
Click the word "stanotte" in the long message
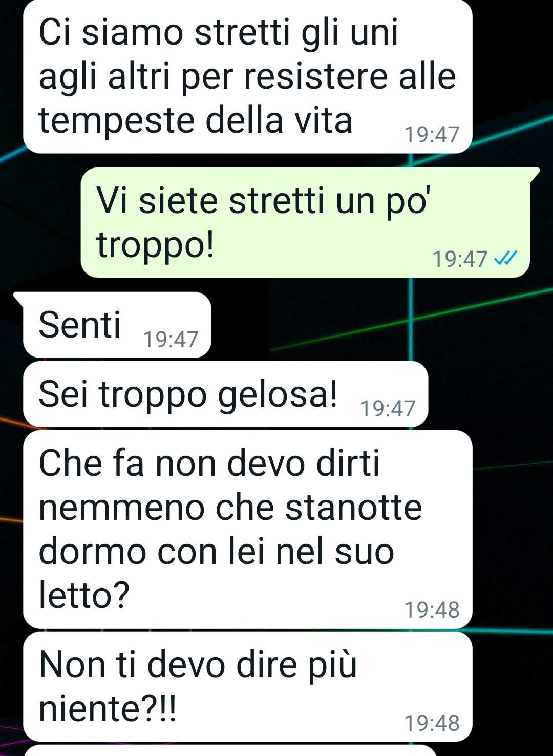[x=353, y=508]
